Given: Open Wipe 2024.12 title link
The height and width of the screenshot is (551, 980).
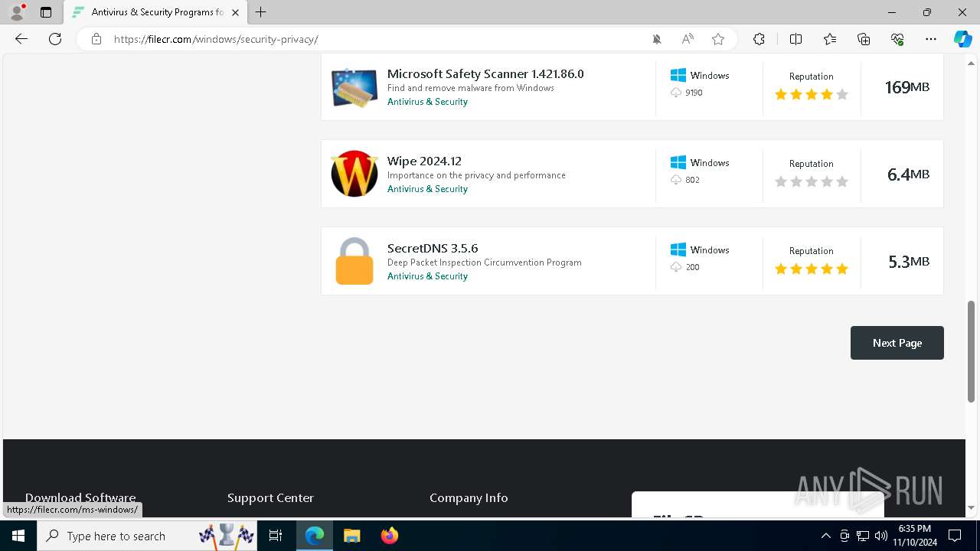Looking at the screenshot, I should [424, 161].
